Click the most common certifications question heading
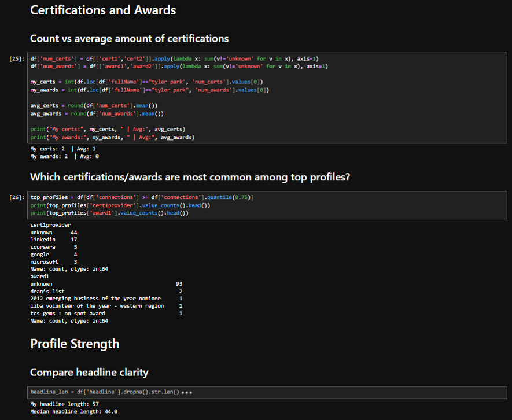512x420 pixels. tap(190, 177)
